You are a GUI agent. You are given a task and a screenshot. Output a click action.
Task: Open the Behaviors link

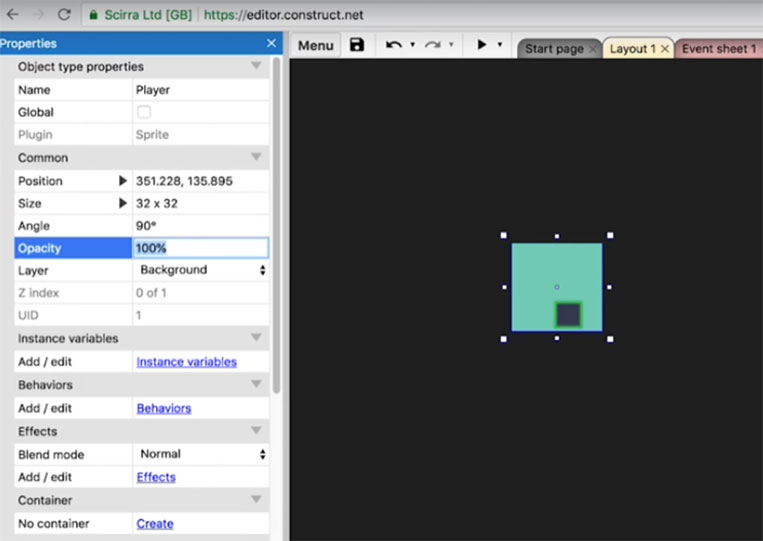[x=164, y=408]
